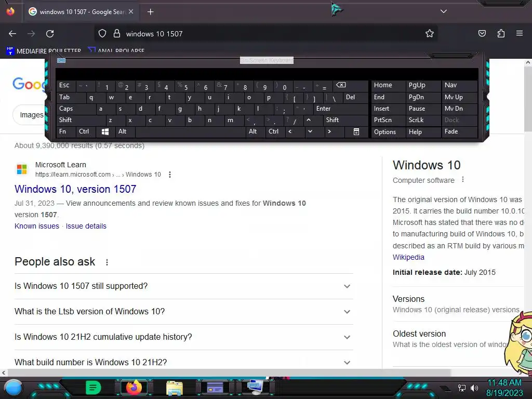Open the green notes app on taskbar

93,388
